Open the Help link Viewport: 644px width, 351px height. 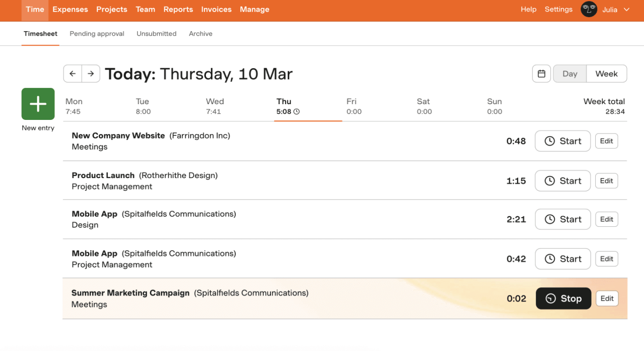point(528,9)
